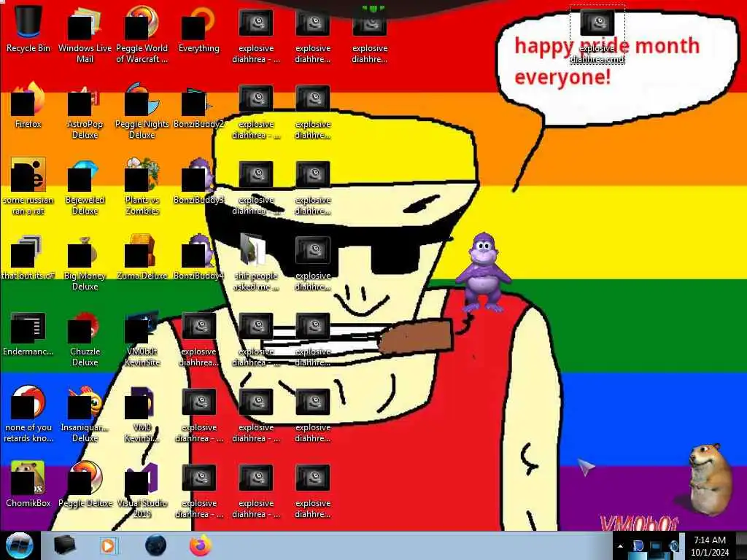Click Peggle Nights Deluxe shortcut
747x560 pixels.
pyautogui.click(x=142, y=111)
